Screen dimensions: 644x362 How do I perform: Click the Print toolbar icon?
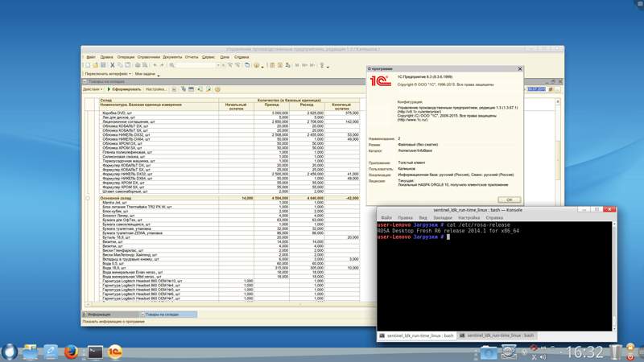137,65
